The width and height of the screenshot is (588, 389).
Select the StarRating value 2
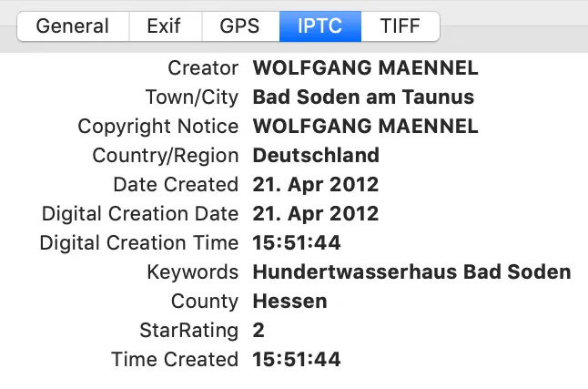pos(259,331)
